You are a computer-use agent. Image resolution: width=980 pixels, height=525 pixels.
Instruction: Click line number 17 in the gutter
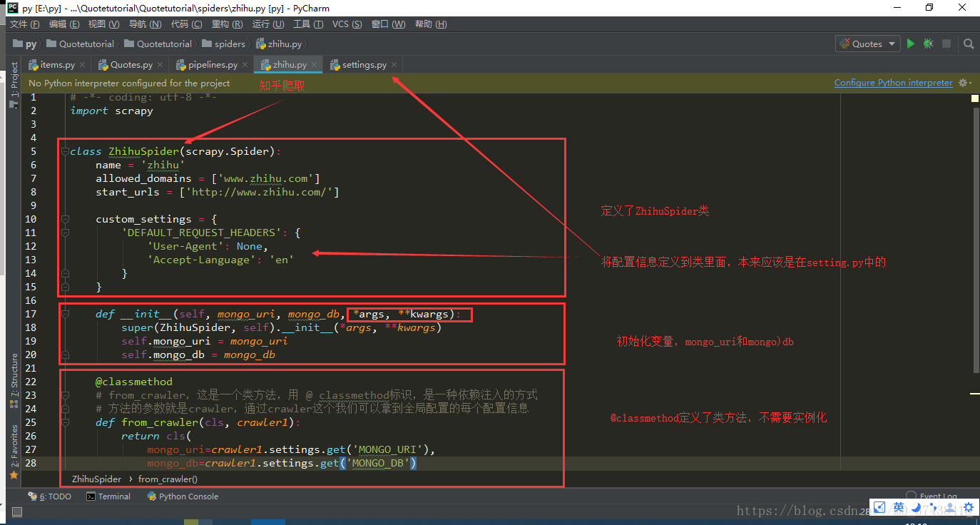click(30, 314)
